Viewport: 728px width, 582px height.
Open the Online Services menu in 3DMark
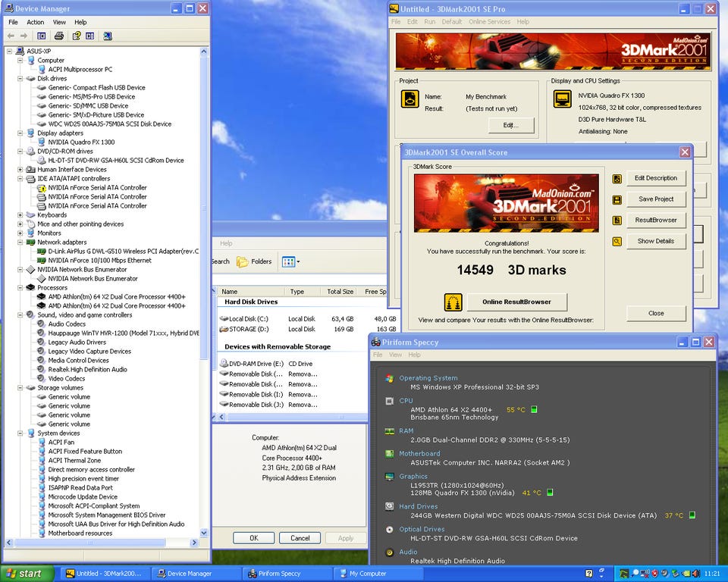[x=489, y=22]
